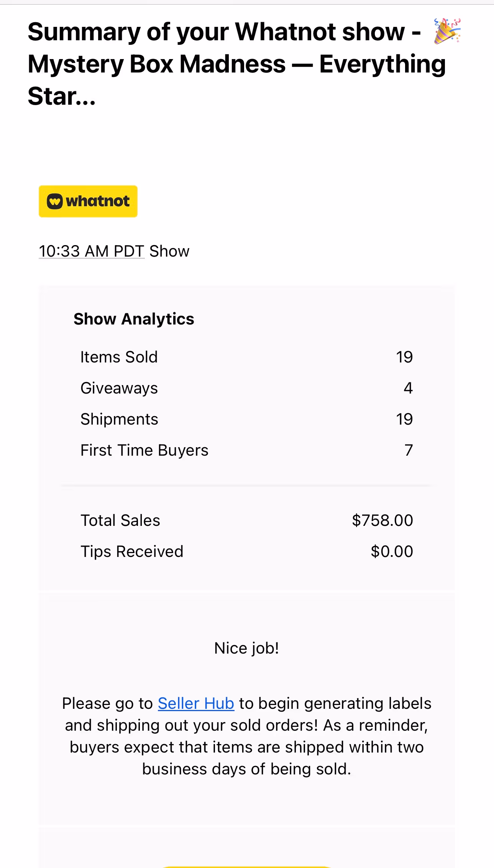Click the Giveaways label
Viewport: 494px width, 868px height.
click(119, 388)
